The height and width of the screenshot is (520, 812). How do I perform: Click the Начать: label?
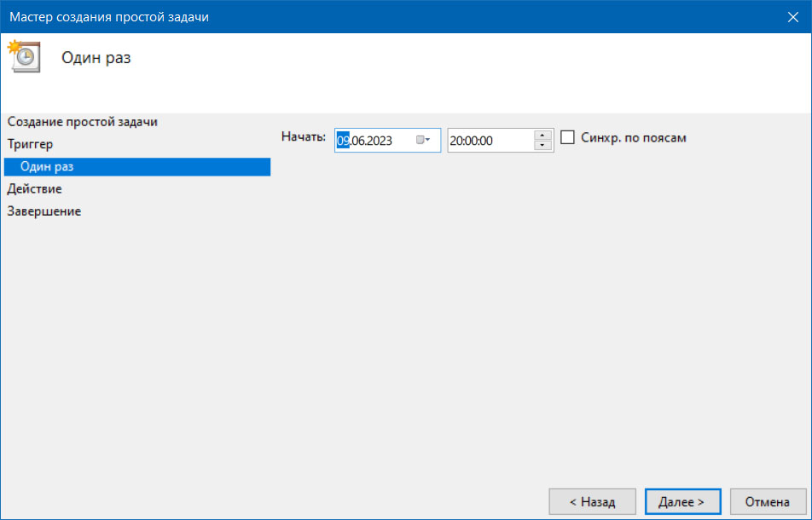304,136
